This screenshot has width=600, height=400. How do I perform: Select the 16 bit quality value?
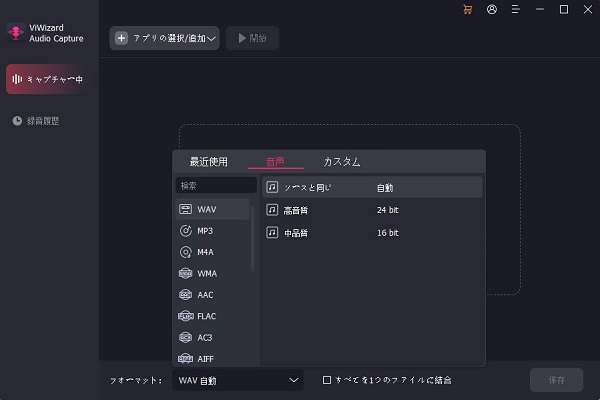coord(388,232)
